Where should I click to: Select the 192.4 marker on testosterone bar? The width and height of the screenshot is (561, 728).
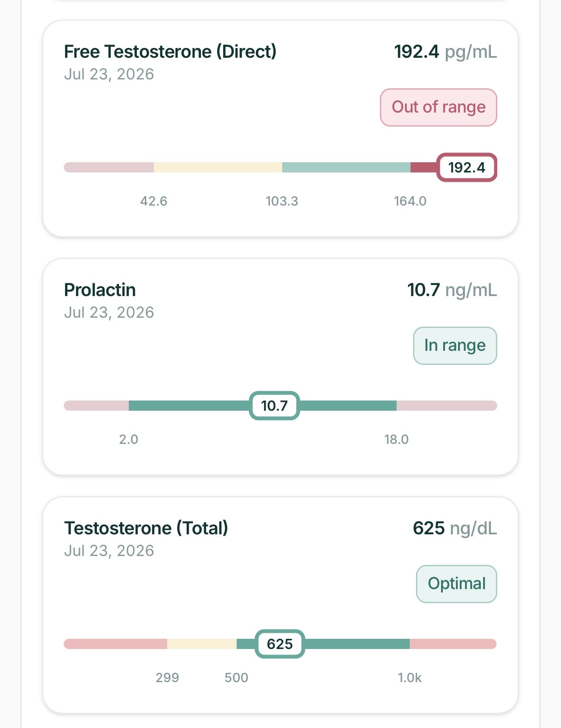click(x=467, y=167)
